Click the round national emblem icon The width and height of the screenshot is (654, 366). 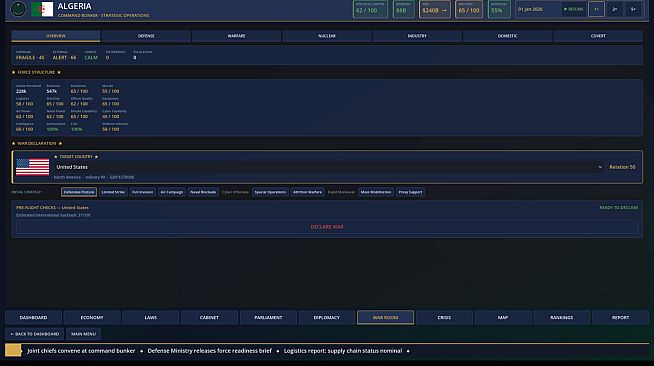pyautogui.click(x=18, y=9)
